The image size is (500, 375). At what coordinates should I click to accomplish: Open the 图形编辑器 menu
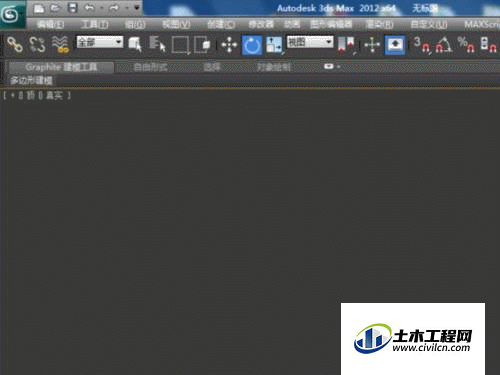coord(331,24)
